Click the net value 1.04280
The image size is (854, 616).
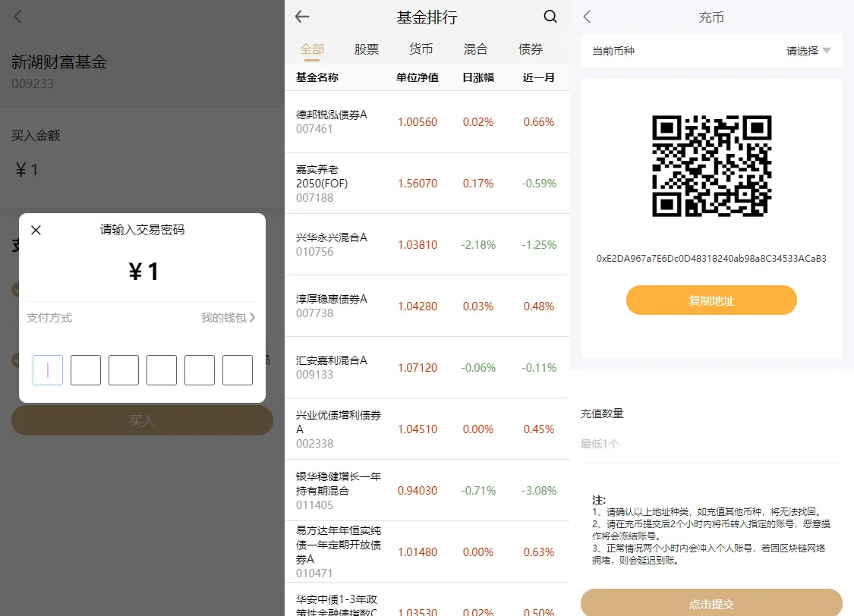coord(418,306)
